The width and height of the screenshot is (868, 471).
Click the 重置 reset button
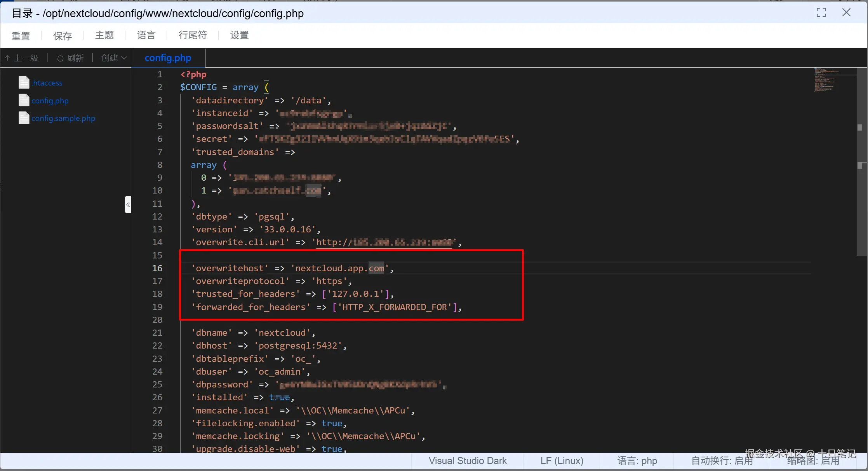tap(21, 36)
